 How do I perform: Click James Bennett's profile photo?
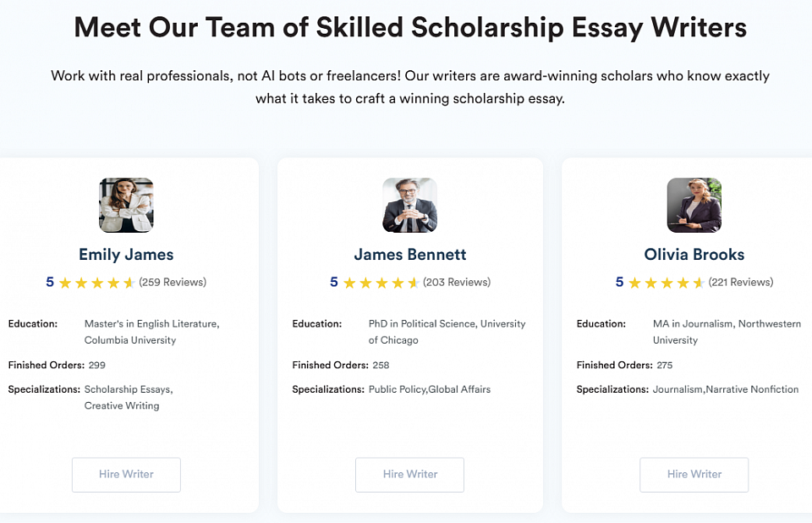coord(409,205)
